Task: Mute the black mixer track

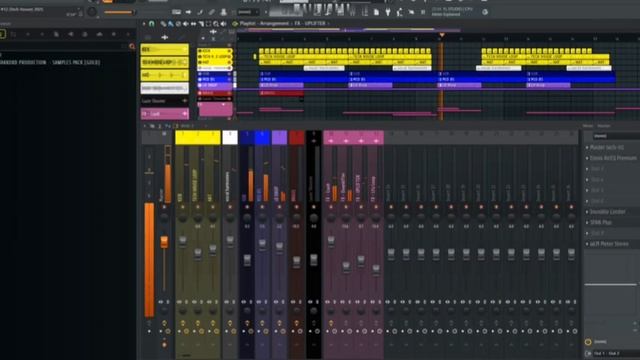Action: click(x=313, y=207)
